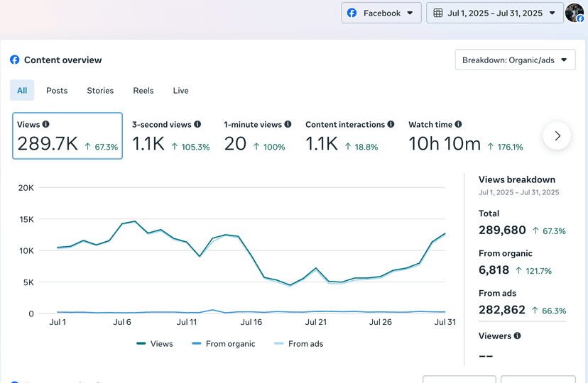This screenshot has height=383, width=588.
Task: Click the 67.3% increase next to Total
Action: click(549, 231)
